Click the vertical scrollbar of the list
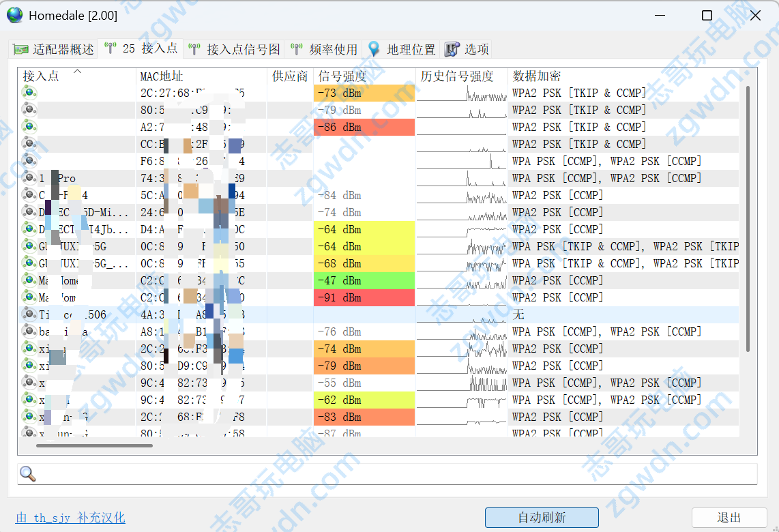779x532 pixels. (x=748, y=218)
